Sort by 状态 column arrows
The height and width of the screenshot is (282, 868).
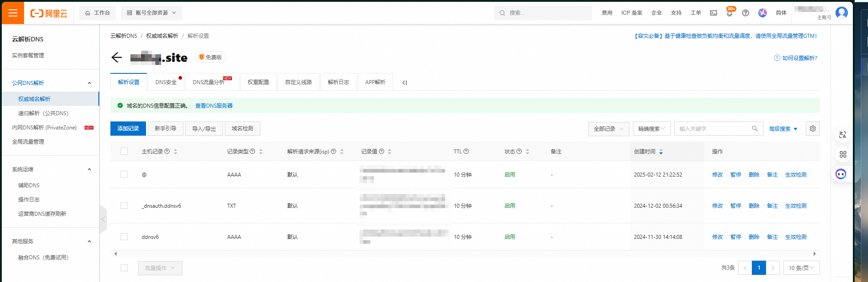click(527, 152)
